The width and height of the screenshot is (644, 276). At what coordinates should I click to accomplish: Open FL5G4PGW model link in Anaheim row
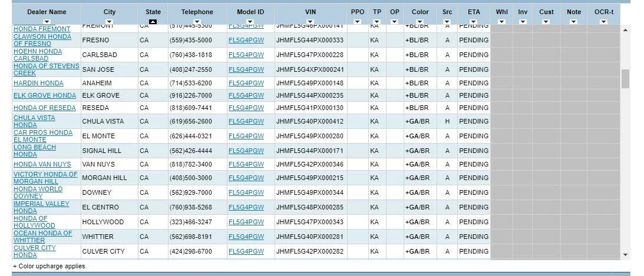coord(246,83)
